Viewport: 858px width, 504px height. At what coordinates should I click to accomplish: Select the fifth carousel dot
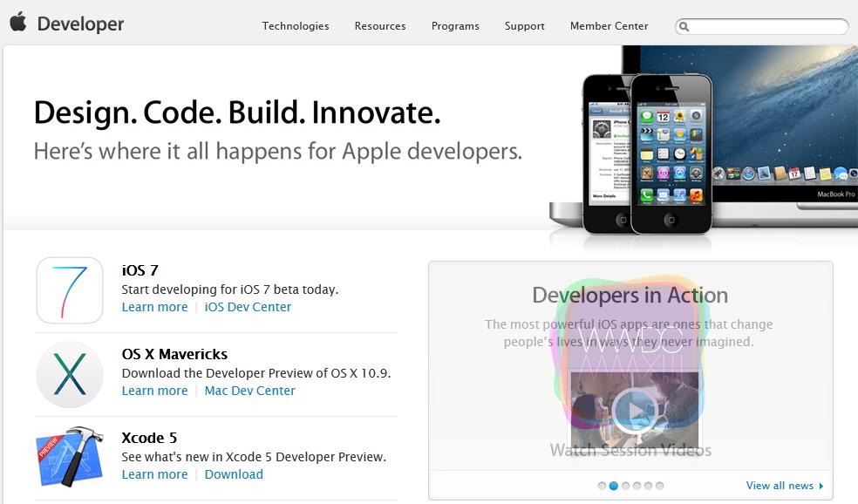(x=649, y=486)
